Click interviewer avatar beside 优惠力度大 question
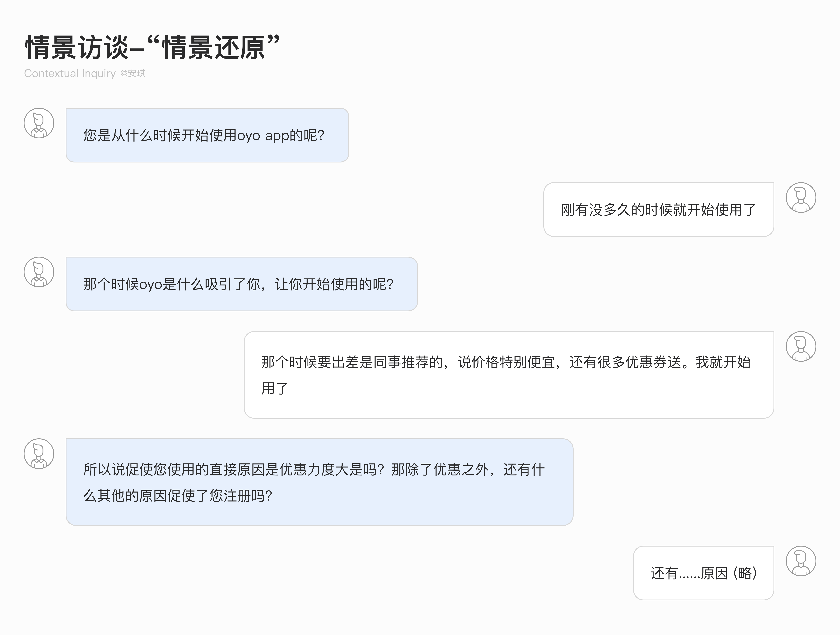The height and width of the screenshot is (635, 840). 39,454
